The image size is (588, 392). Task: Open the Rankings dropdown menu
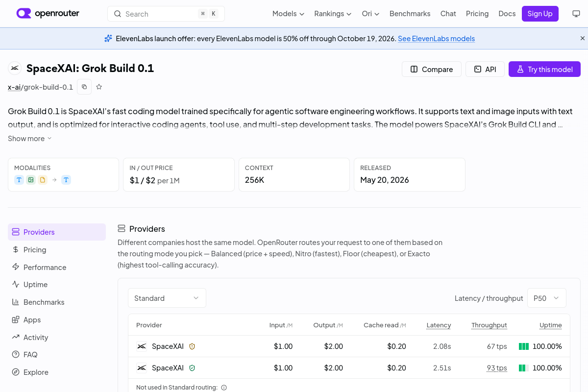333,14
